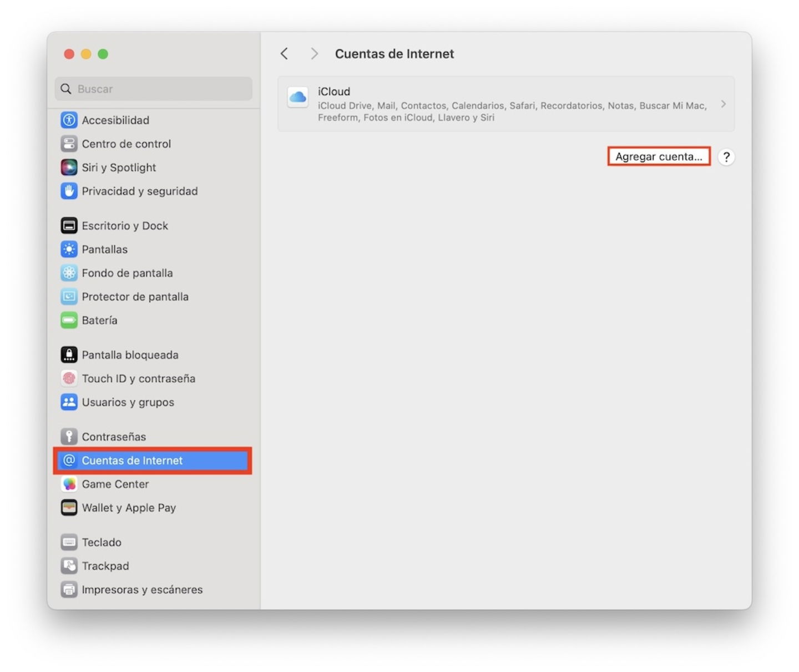
Task: Click the Impresoras y escáneres printer icon
Action: point(69,589)
